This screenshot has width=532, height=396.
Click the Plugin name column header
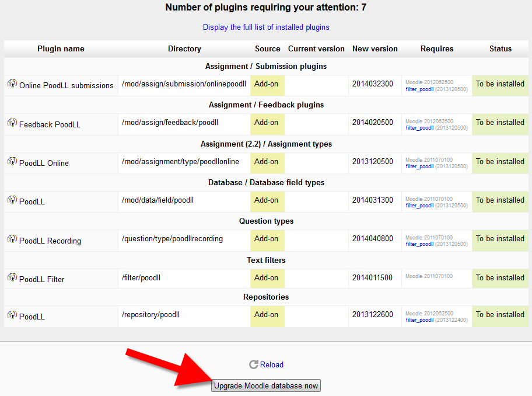[61, 49]
